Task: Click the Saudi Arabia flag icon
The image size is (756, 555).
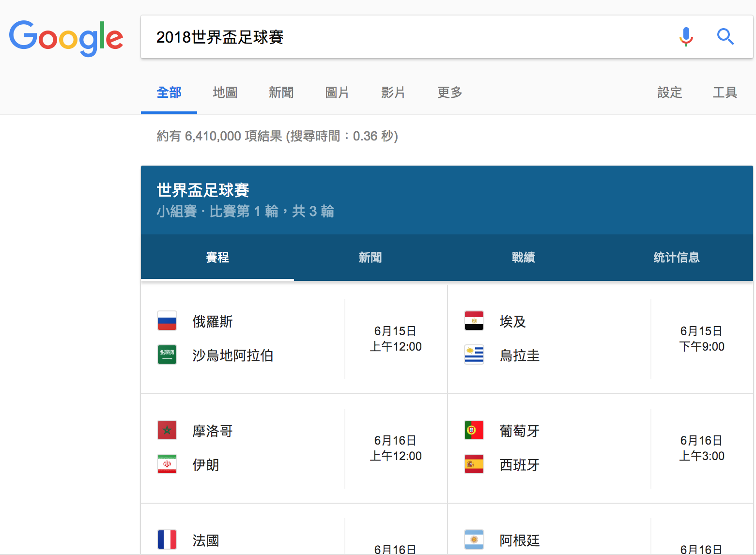Action: [167, 355]
